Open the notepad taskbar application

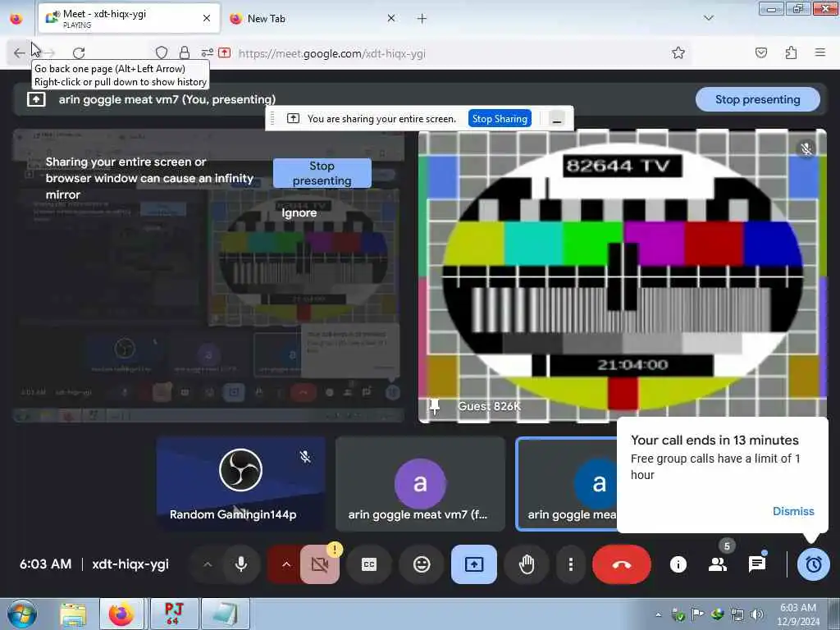(x=225, y=614)
